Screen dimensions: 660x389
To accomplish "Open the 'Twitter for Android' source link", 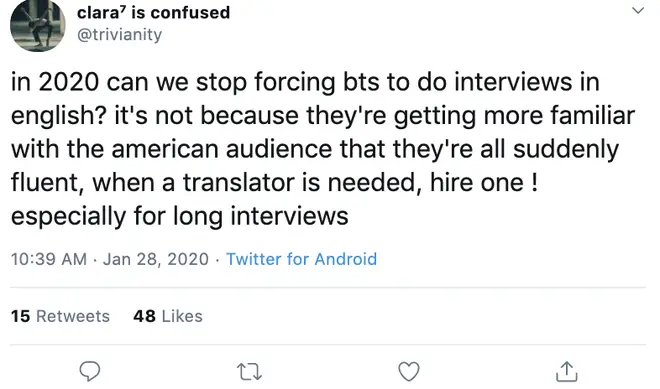I will click(301, 259).
